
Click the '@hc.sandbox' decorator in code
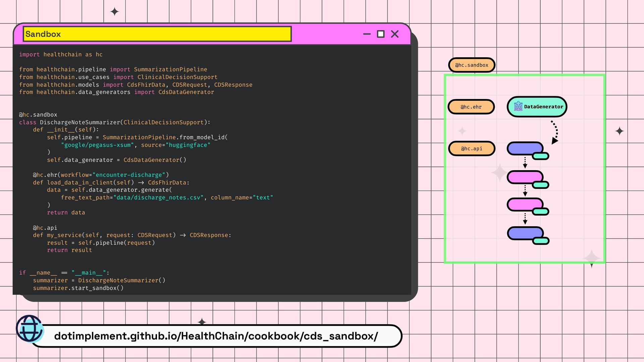tap(38, 115)
